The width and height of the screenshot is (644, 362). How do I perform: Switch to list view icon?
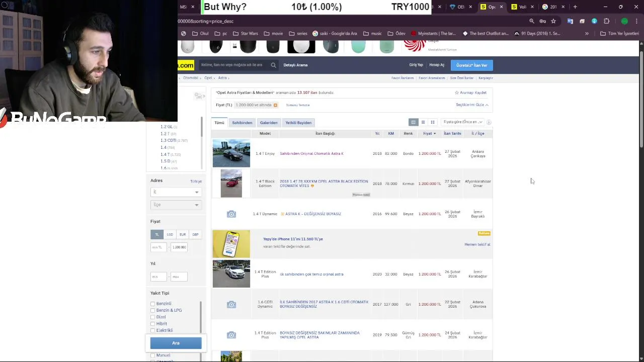(x=423, y=122)
